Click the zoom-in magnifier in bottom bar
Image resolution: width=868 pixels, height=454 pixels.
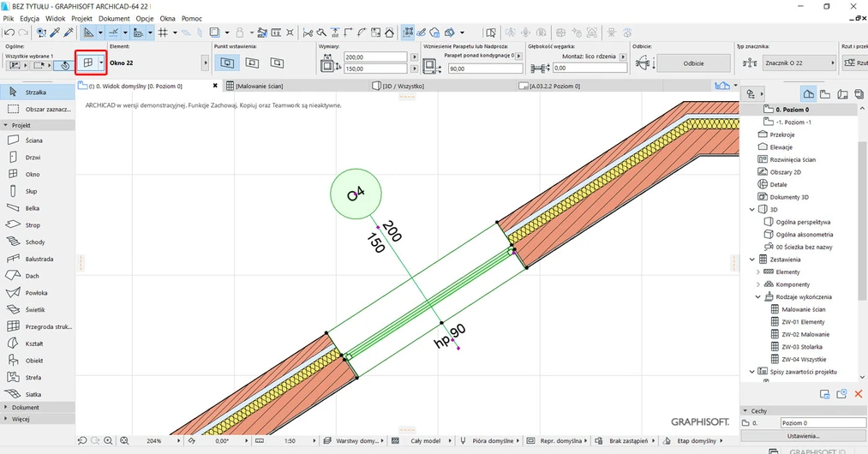pos(109,440)
